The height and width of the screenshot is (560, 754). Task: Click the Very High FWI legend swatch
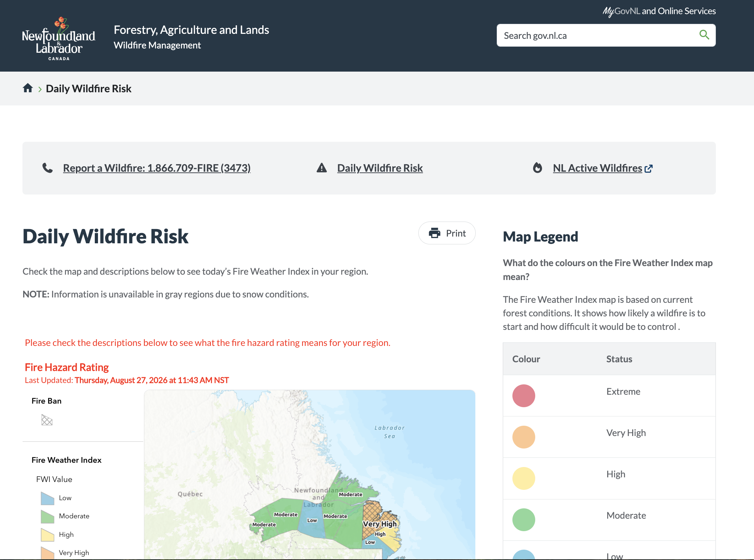click(x=47, y=553)
